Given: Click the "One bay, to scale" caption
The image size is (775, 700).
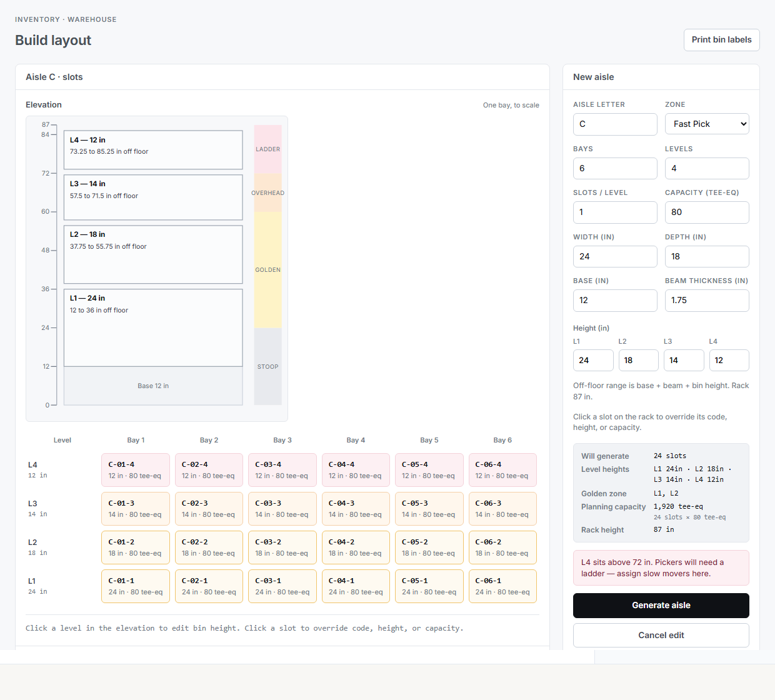Looking at the screenshot, I should pyautogui.click(x=511, y=105).
